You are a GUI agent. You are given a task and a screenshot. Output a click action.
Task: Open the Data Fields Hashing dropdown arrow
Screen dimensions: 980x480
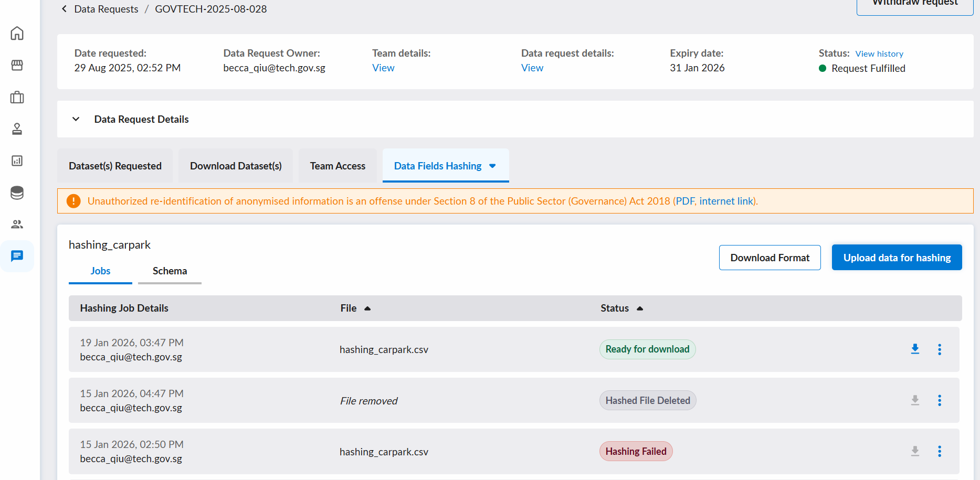(x=492, y=166)
